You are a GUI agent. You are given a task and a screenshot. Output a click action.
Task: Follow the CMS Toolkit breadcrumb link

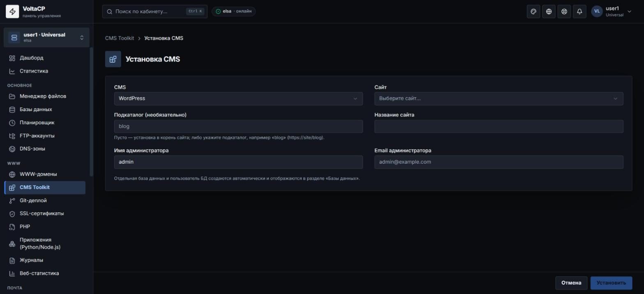click(120, 38)
